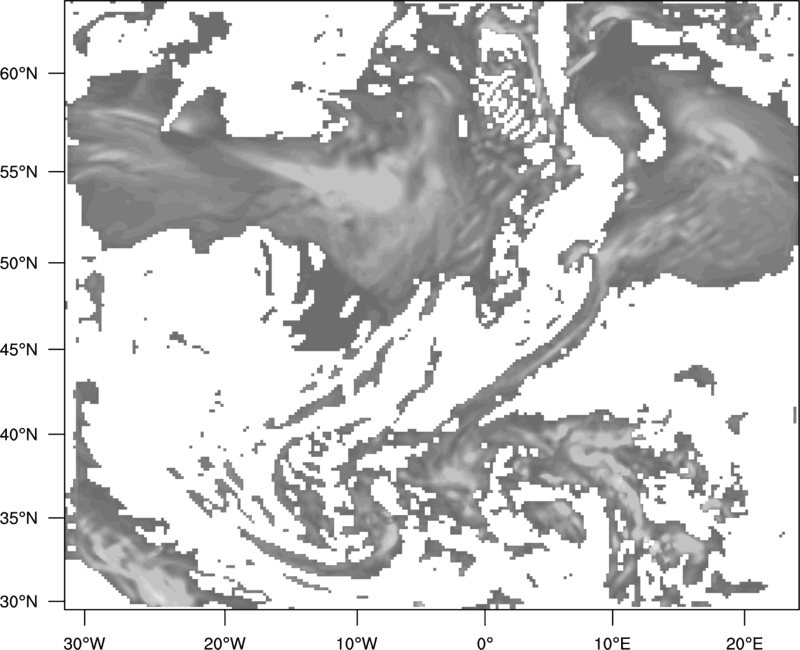Click the 40°N latitude label
The height and width of the screenshot is (650, 800).
coord(19,434)
